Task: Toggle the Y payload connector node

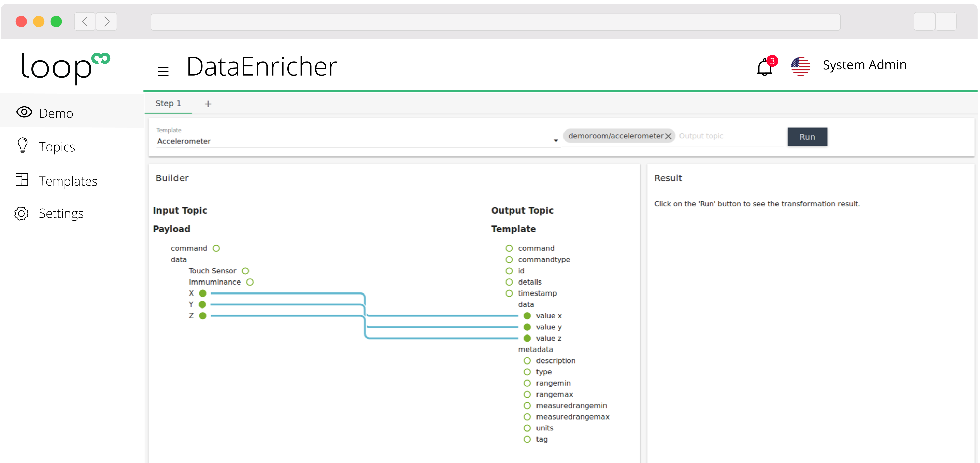Action: [x=202, y=305]
